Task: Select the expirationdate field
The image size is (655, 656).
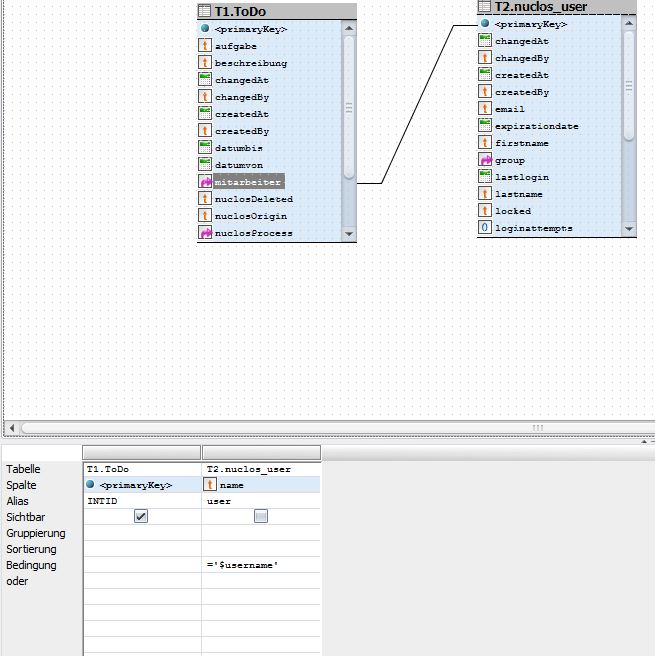Action: 537,126
